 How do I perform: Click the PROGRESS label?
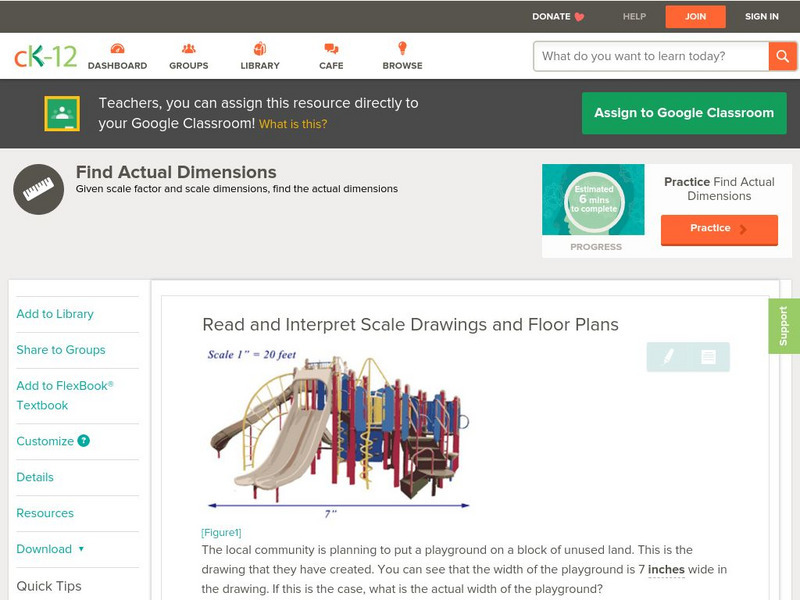(596, 247)
